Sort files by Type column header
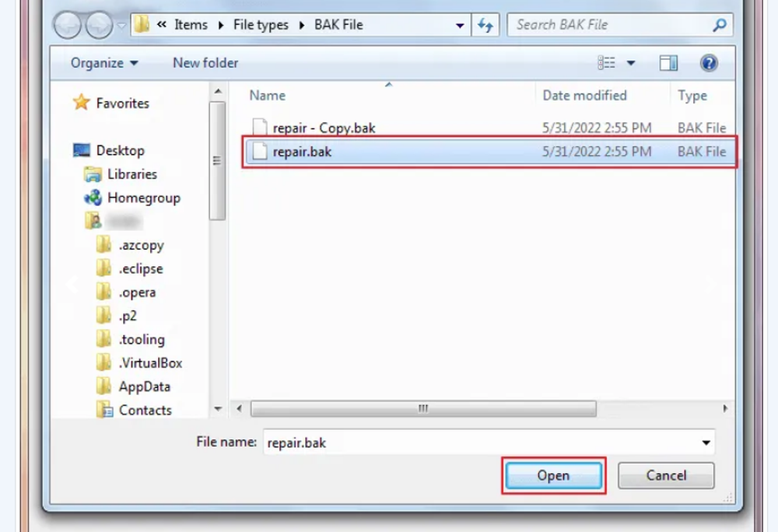The image size is (778, 532). coord(692,95)
